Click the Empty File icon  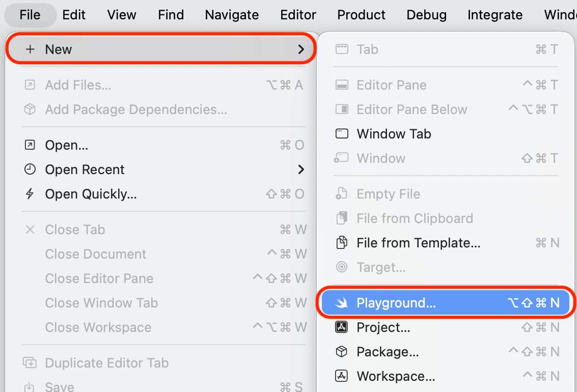tap(342, 193)
